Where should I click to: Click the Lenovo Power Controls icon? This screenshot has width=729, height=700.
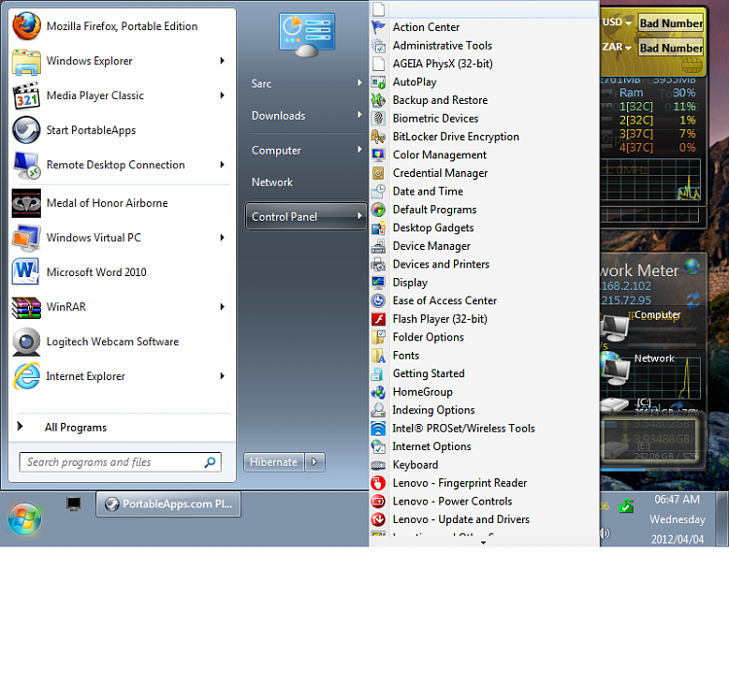coord(378,502)
